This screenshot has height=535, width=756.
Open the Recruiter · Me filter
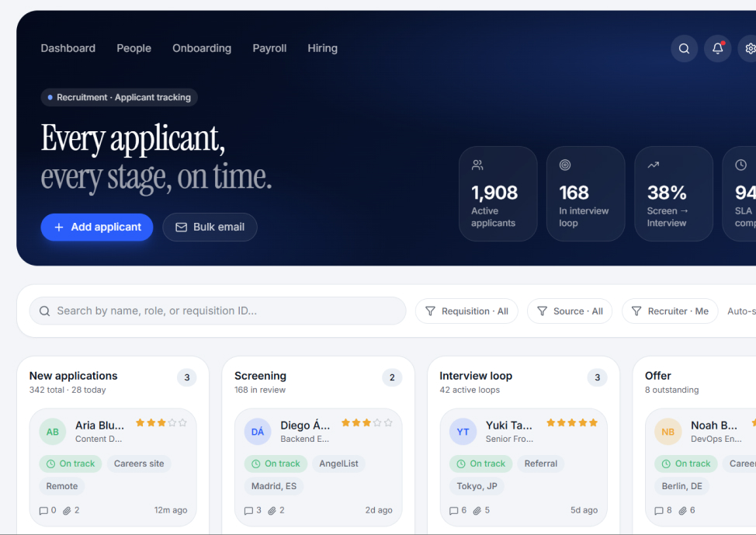tap(670, 311)
